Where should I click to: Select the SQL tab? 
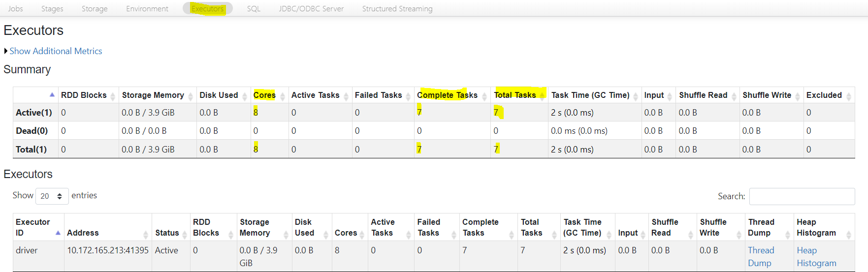click(x=254, y=9)
